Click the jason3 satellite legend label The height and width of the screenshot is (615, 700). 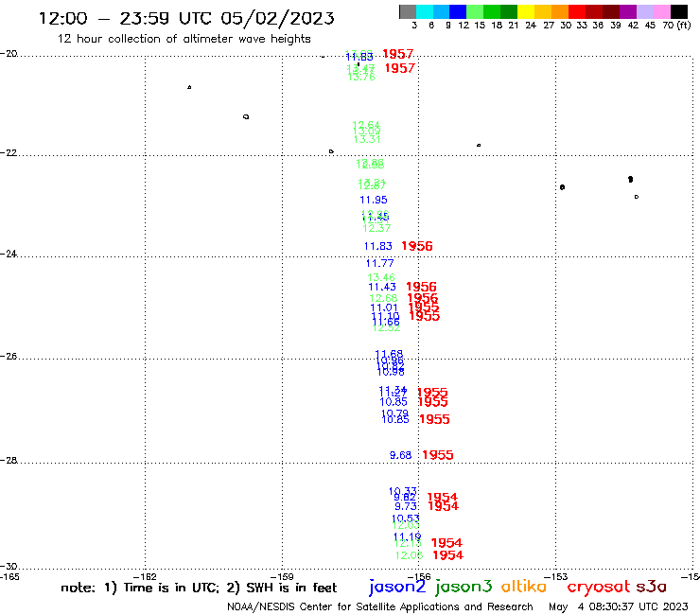coord(464,587)
